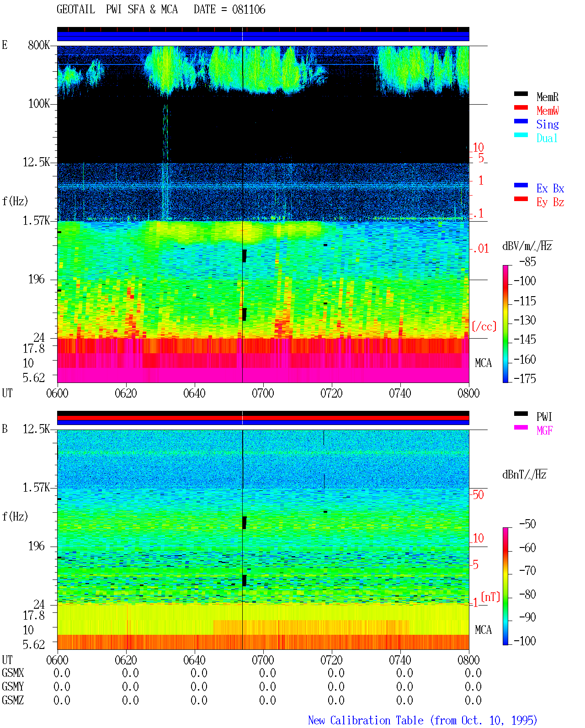Click the black MemR legend swatch

[521, 94]
